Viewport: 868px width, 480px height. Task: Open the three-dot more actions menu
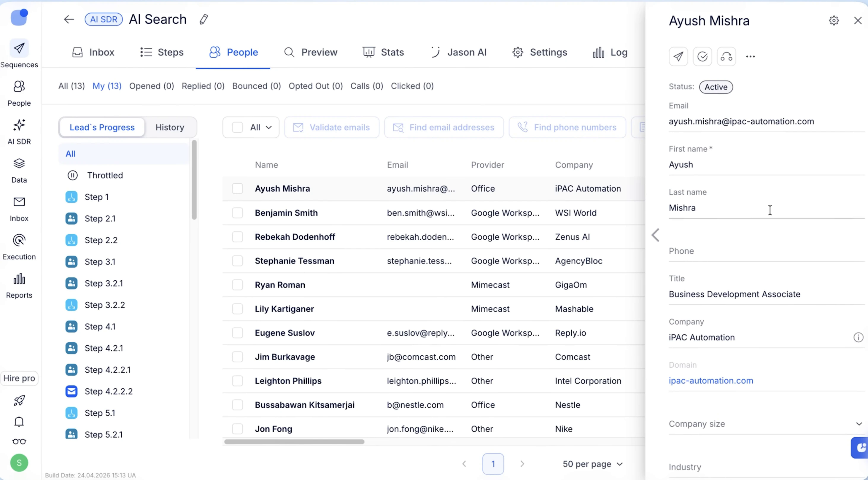(x=751, y=56)
